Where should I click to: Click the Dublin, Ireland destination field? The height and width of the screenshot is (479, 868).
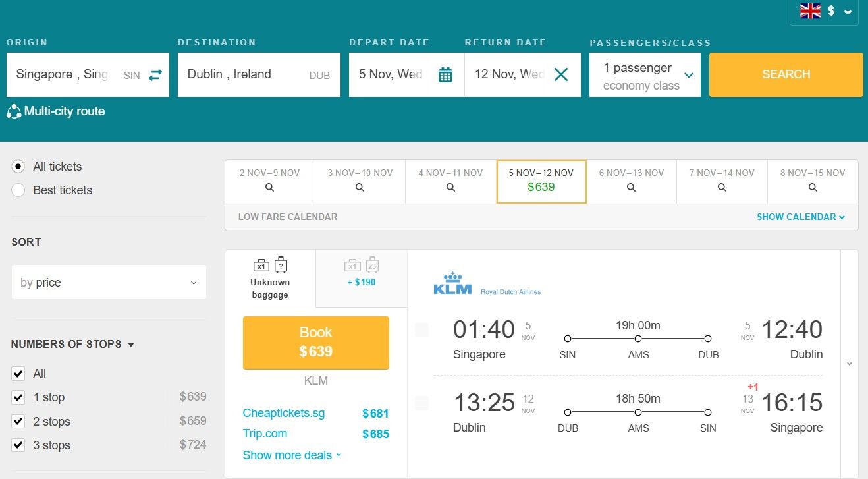pos(259,74)
